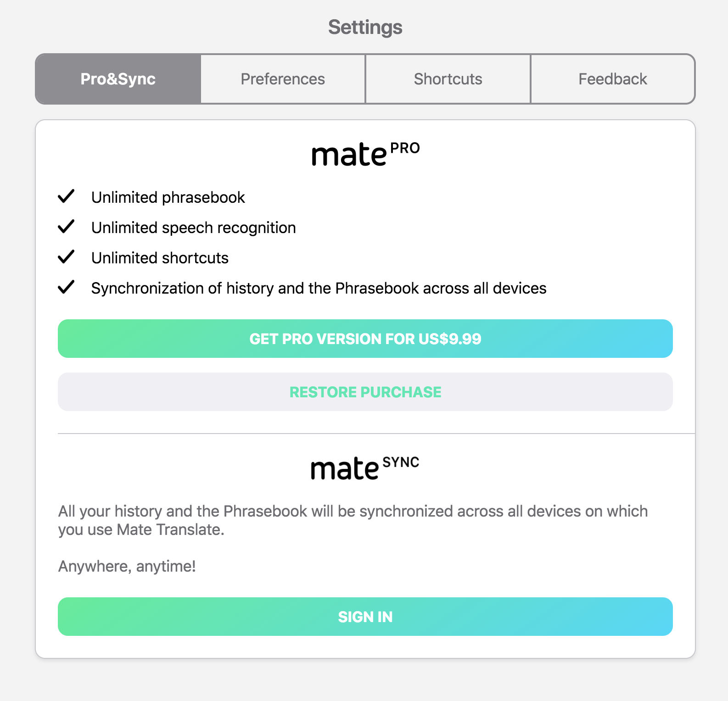
Task: Click the 'Anywhere, anytime!' text
Action: [x=127, y=566]
